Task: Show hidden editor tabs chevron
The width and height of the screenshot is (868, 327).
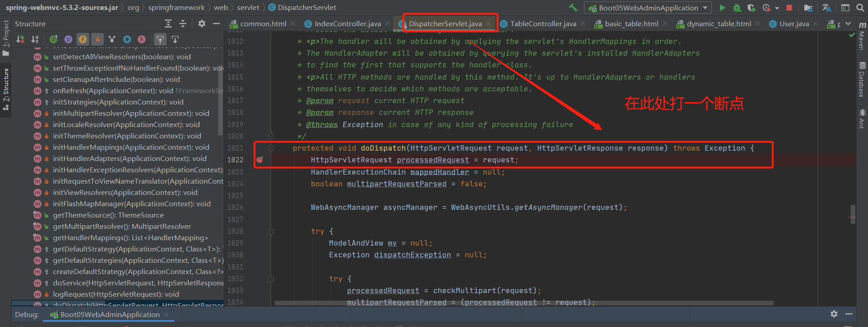Action: [x=848, y=24]
